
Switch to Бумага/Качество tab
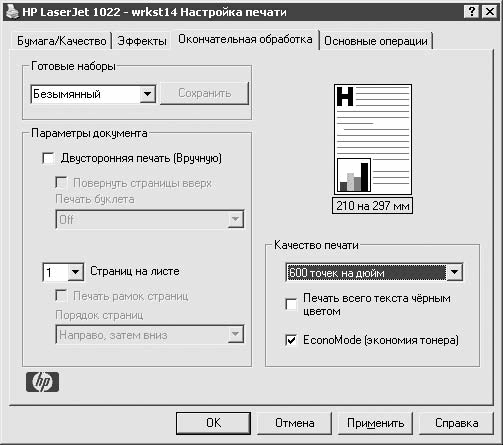pyautogui.click(x=62, y=41)
